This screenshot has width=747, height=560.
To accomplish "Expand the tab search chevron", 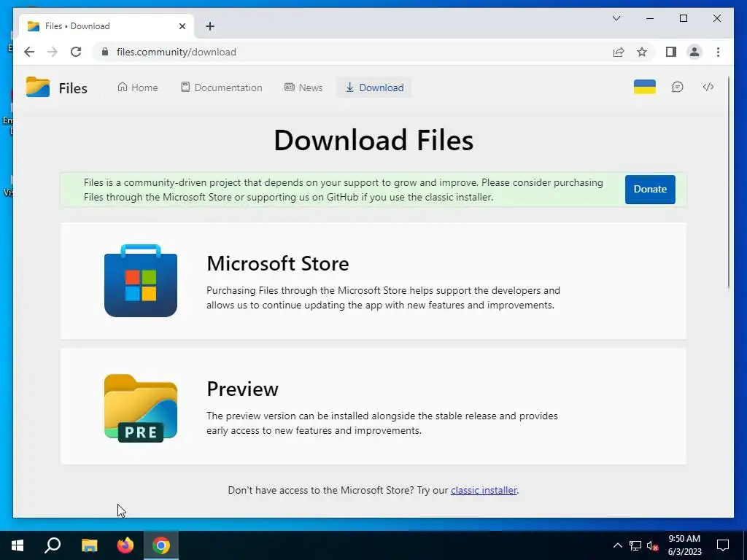I will 616,18.
